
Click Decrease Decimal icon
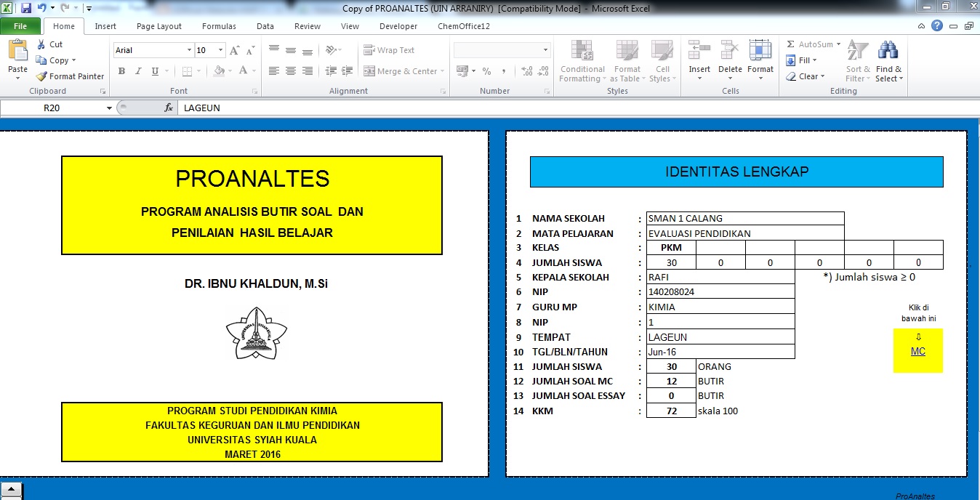click(544, 71)
